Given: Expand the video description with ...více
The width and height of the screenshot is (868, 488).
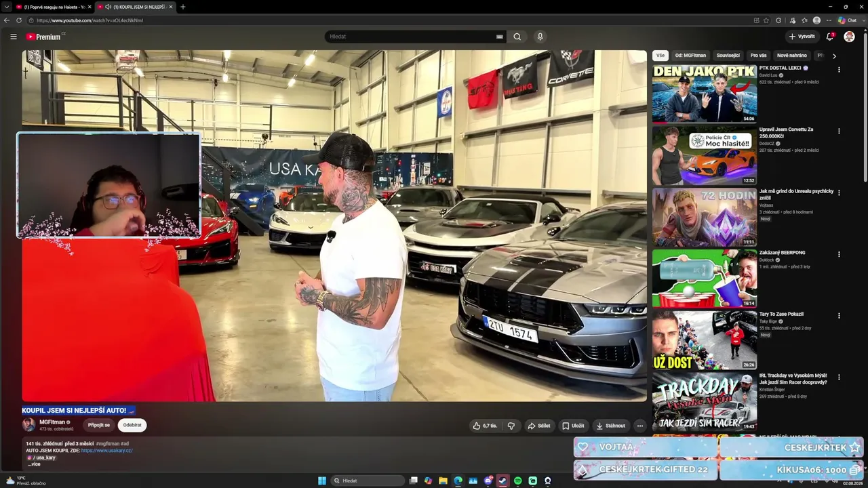Looking at the screenshot, I should (34, 464).
